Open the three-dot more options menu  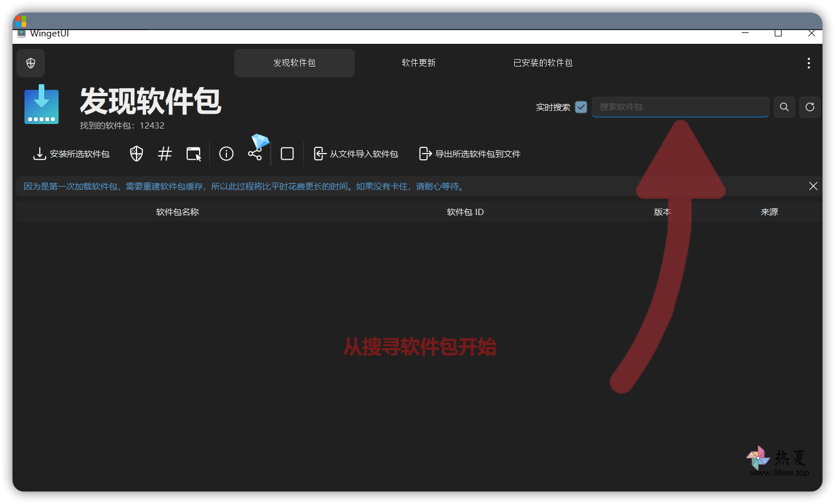tap(808, 63)
